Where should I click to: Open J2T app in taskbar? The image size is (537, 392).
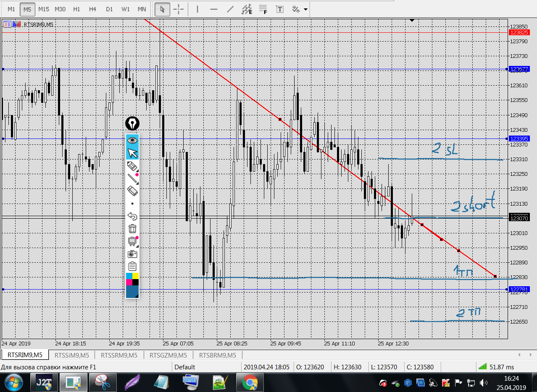[44, 383]
